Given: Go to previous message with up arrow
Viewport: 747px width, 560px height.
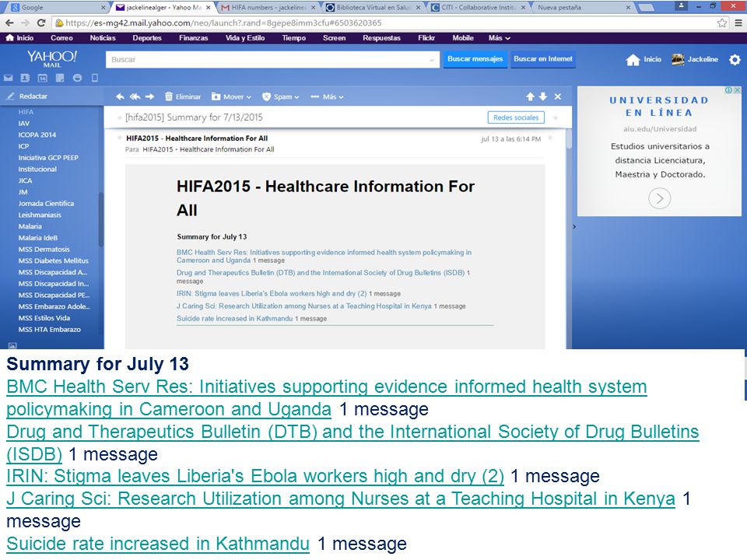Looking at the screenshot, I should pyautogui.click(x=530, y=96).
